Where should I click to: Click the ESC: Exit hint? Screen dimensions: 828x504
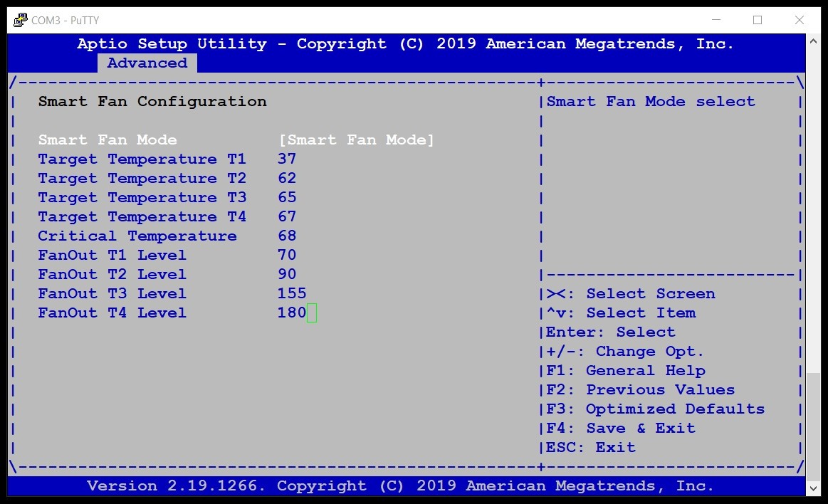tap(590, 447)
